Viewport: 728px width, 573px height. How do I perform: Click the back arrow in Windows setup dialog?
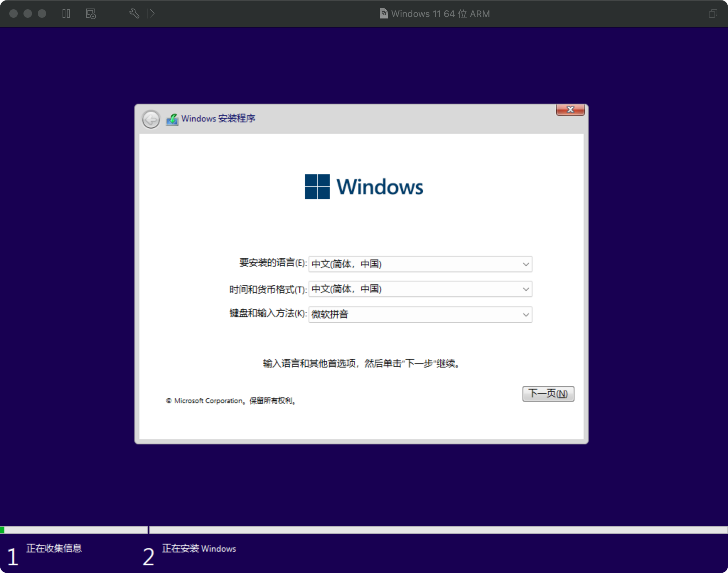[x=151, y=119]
